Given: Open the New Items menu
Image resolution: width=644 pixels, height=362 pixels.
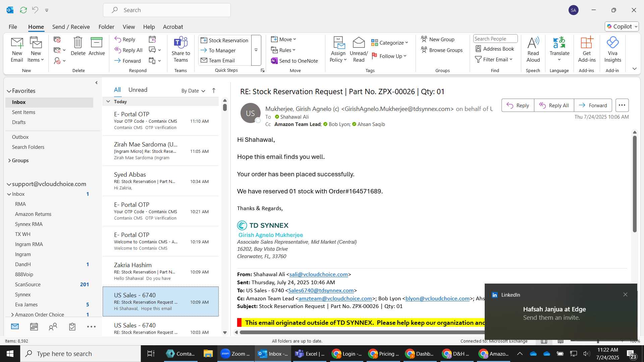Looking at the screenshot, I should click(36, 49).
